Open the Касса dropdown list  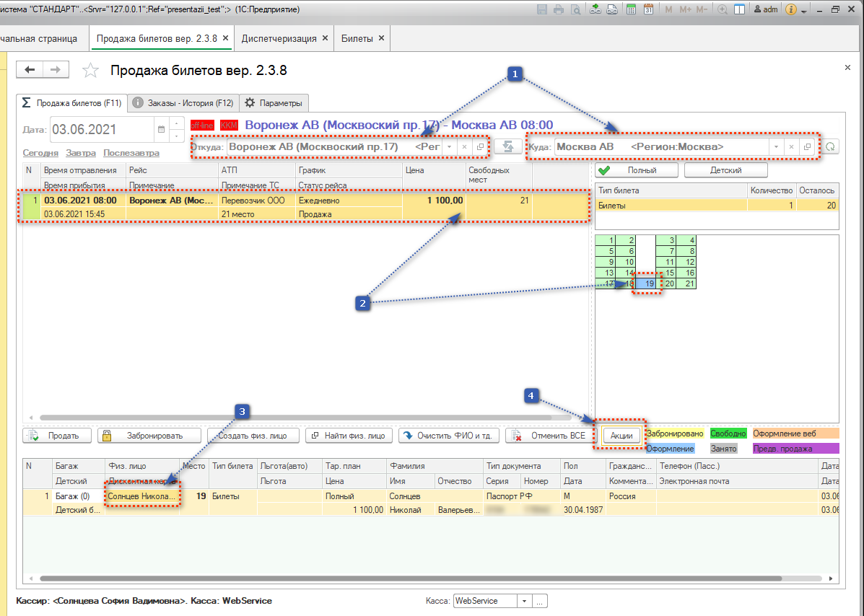(x=525, y=601)
